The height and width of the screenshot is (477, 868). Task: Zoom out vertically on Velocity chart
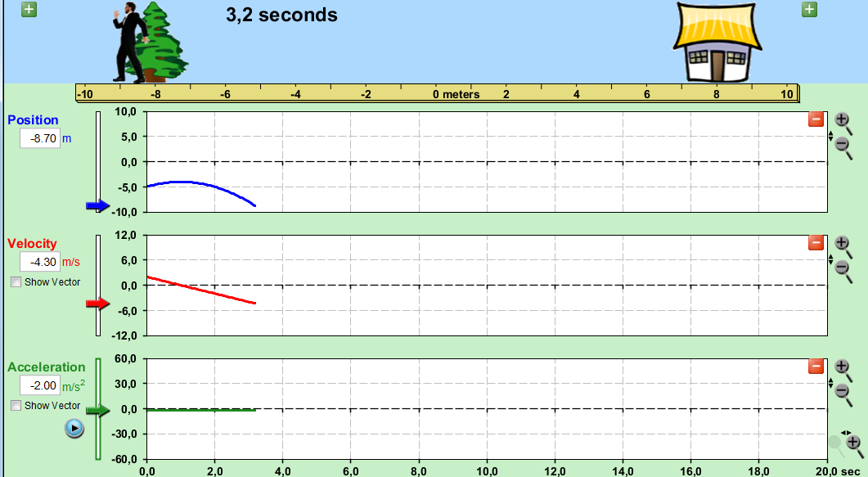tap(843, 272)
